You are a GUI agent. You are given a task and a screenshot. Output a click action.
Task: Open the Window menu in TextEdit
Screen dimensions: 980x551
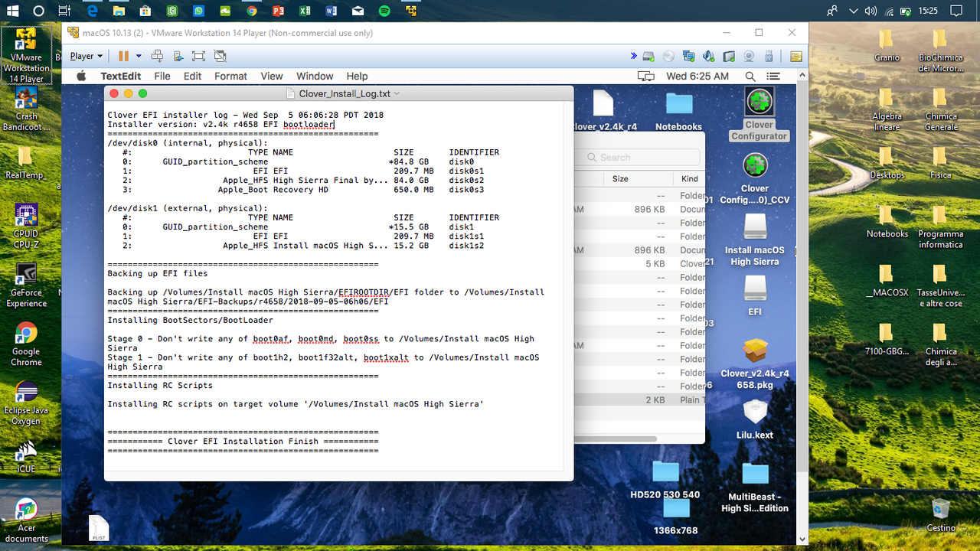315,76
